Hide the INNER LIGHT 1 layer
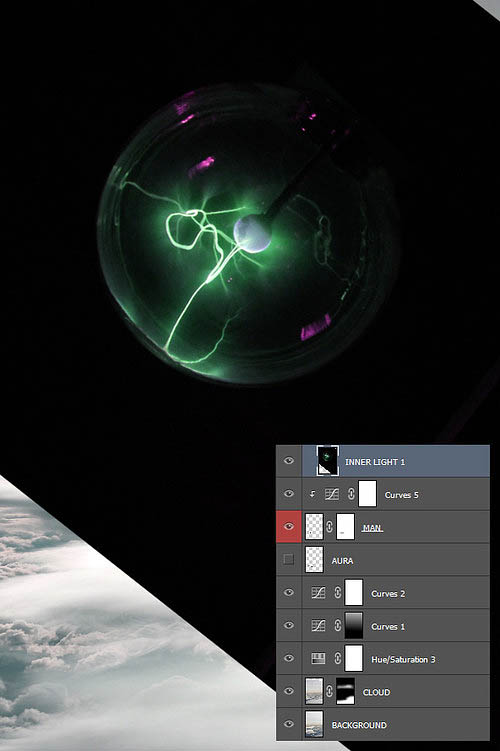The image size is (500, 751). [x=288, y=461]
